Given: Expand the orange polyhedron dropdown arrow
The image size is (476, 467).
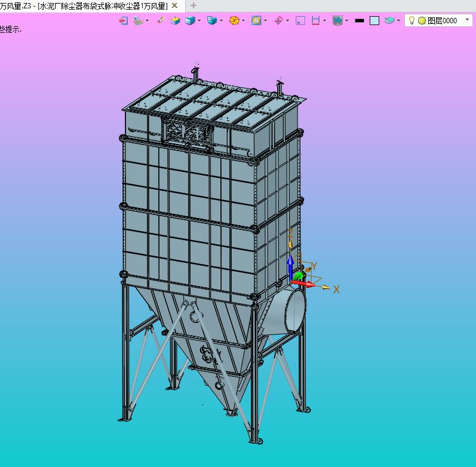Looking at the screenshot, I should coord(244,21).
